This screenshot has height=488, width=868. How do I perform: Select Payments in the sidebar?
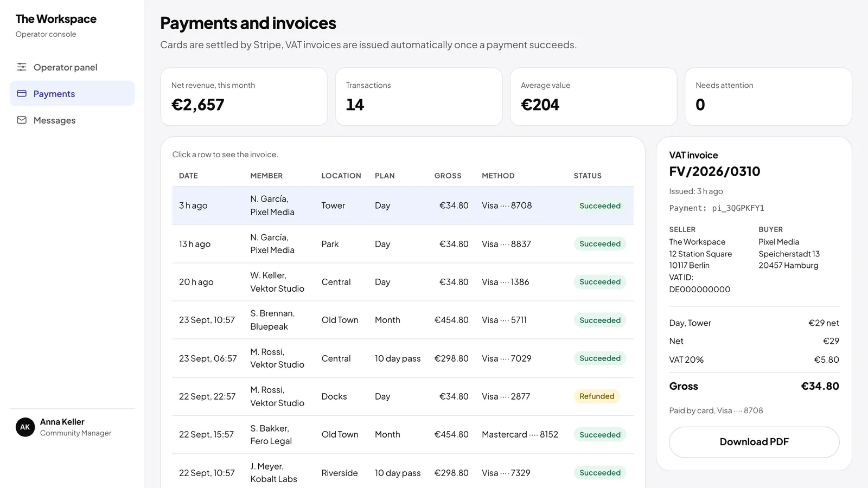72,94
